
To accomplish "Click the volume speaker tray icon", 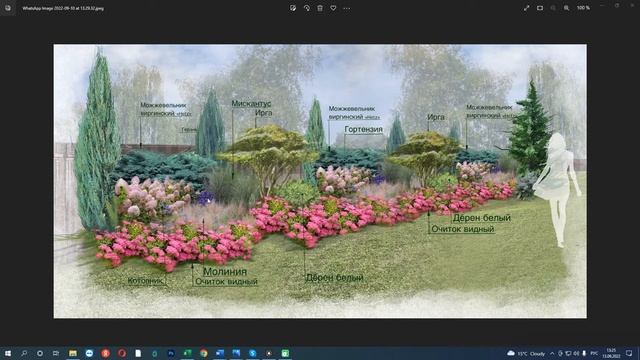I will pyautogui.click(x=576, y=353).
